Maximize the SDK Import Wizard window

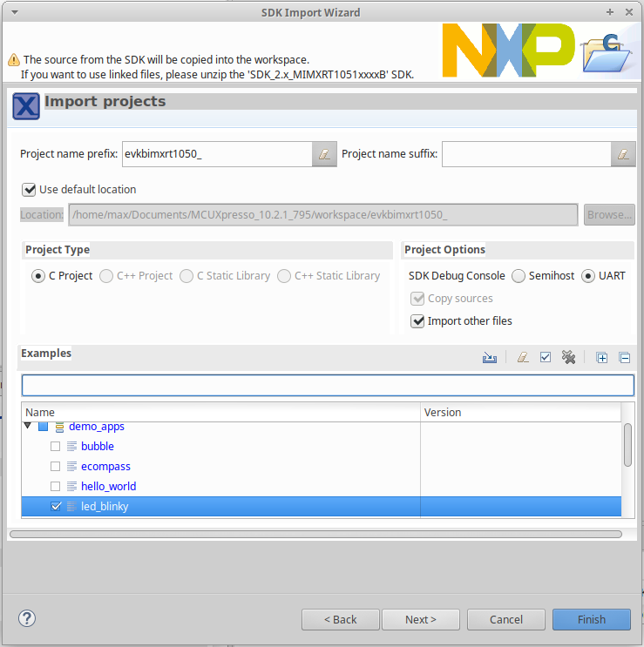click(610, 12)
